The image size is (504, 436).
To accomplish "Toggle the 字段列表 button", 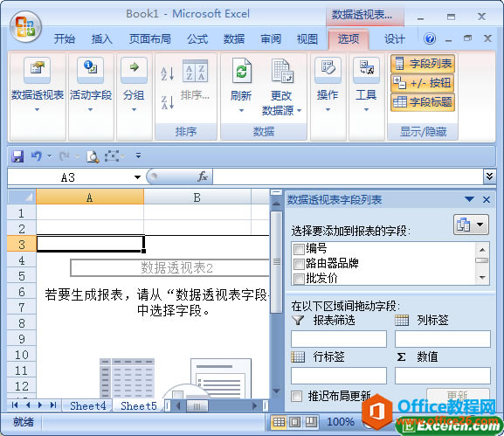I will point(423,63).
